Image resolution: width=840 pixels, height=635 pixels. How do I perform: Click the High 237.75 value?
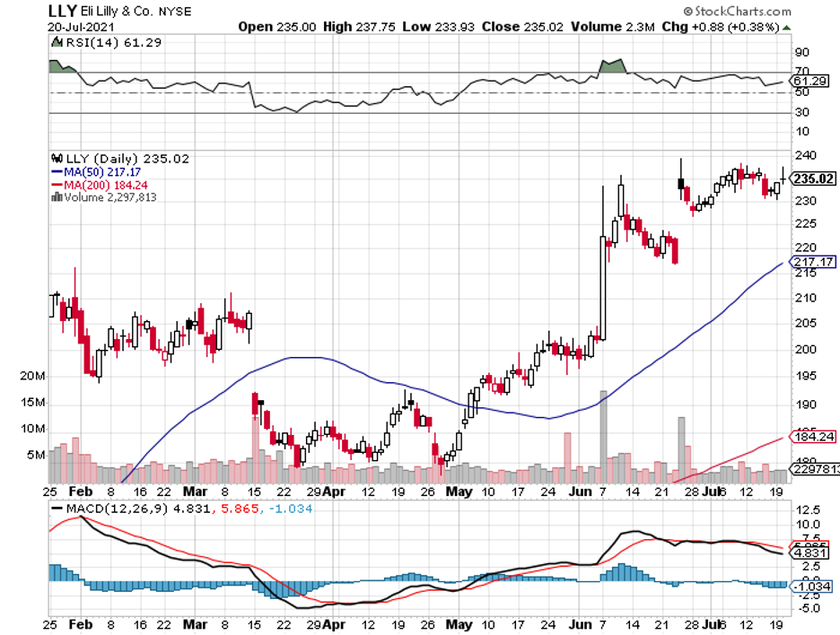(x=360, y=27)
